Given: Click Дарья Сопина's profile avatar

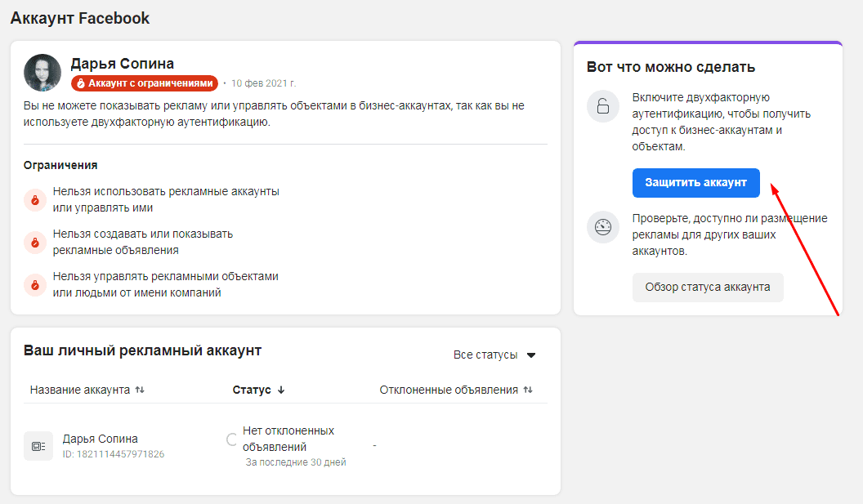Looking at the screenshot, I should point(42,73).
